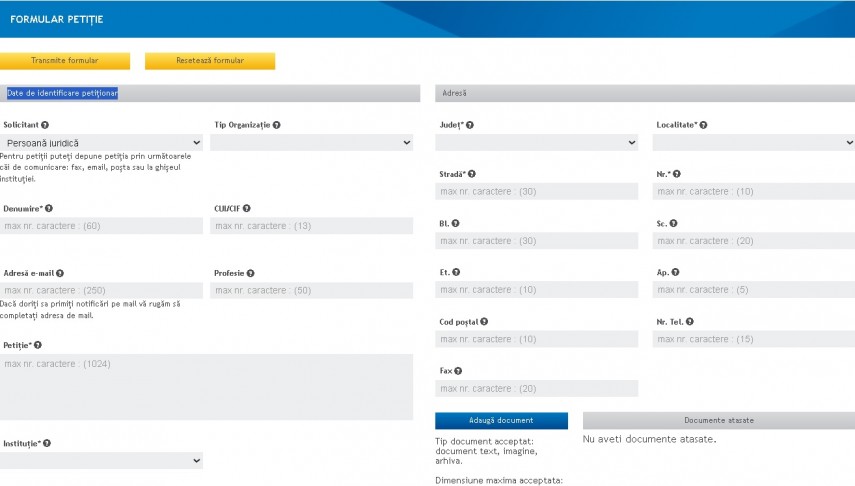855x486 pixels.
Task: Click the help icon next to Et.
Action: (456, 272)
